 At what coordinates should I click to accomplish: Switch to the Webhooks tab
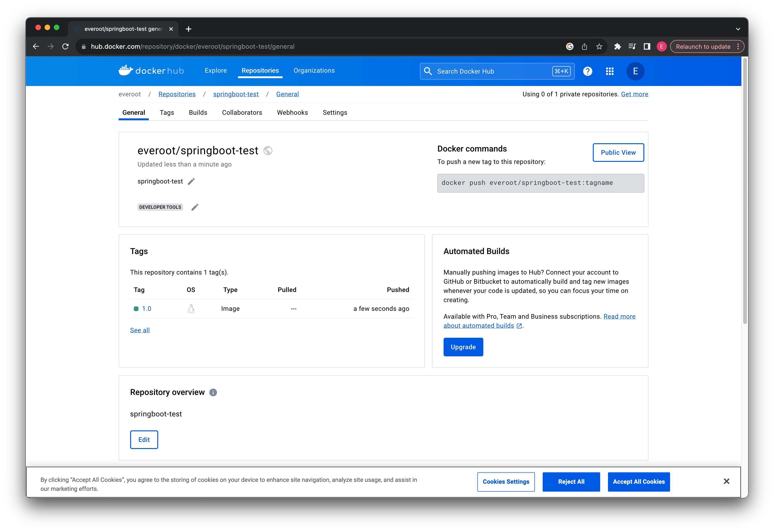292,113
